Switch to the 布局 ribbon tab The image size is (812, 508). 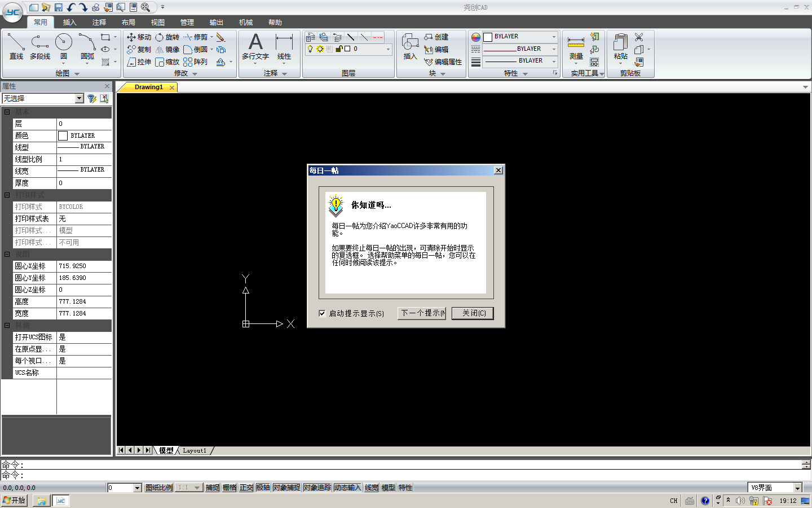pos(129,23)
